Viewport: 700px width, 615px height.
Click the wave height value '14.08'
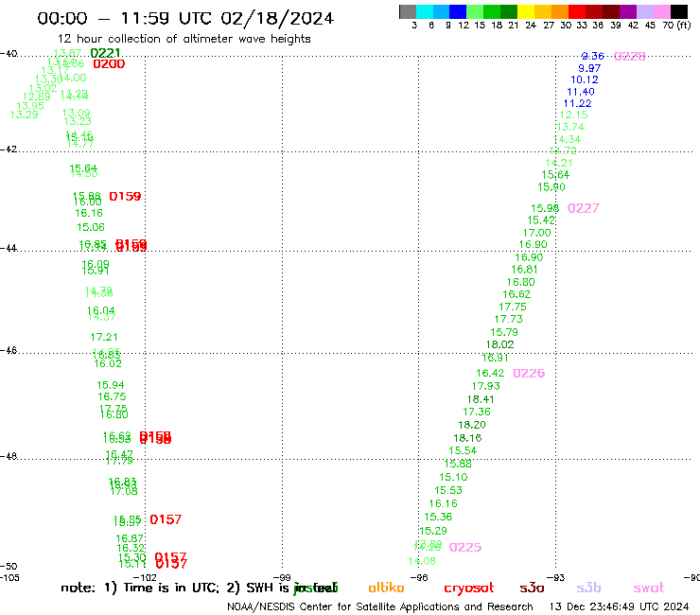(422, 561)
